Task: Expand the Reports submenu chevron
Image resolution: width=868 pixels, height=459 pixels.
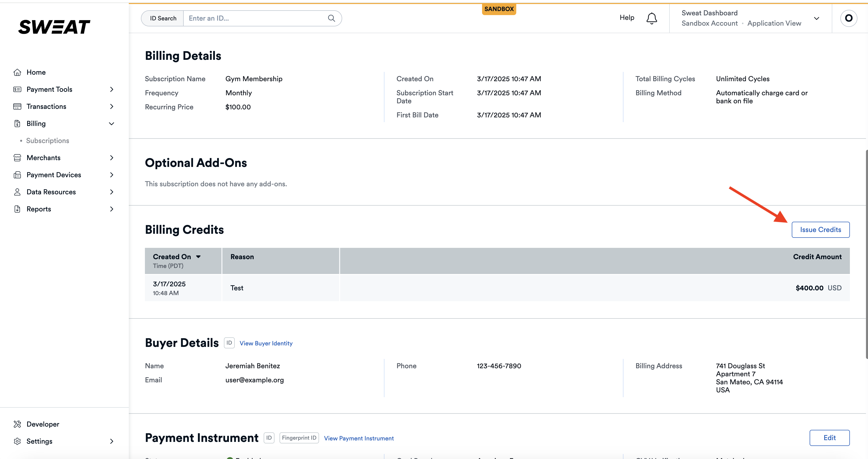Action: tap(111, 209)
